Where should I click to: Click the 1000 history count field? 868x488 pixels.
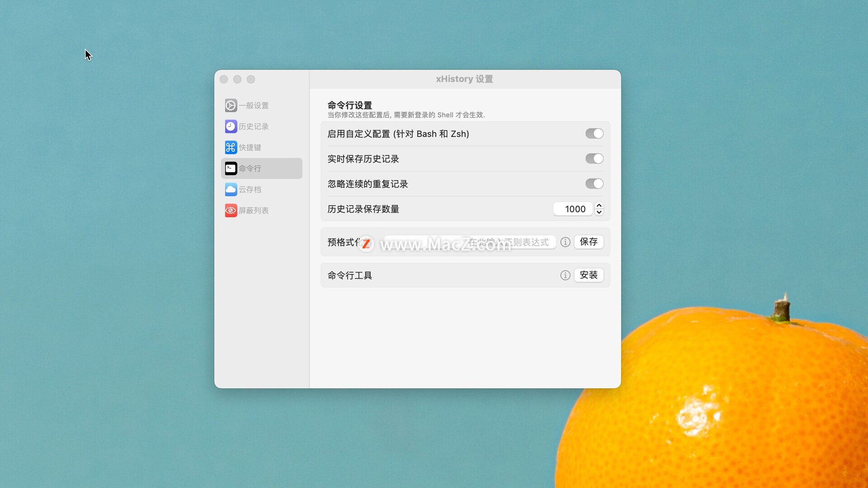point(573,209)
